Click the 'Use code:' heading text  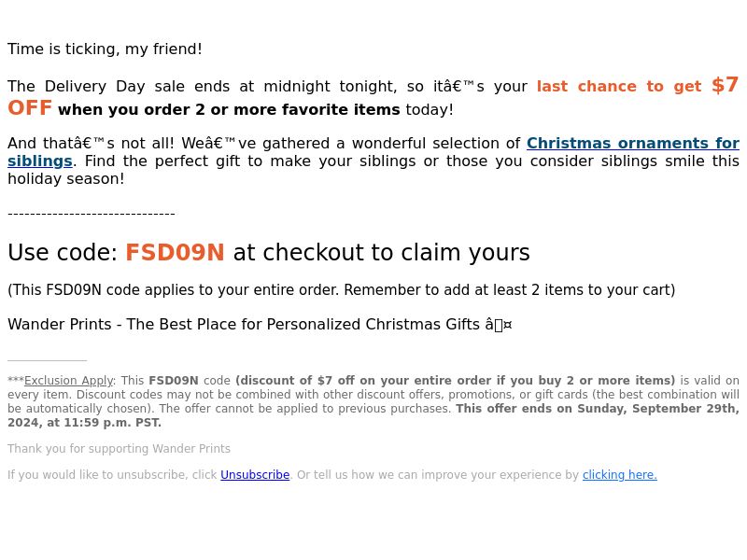[x=63, y=252]
